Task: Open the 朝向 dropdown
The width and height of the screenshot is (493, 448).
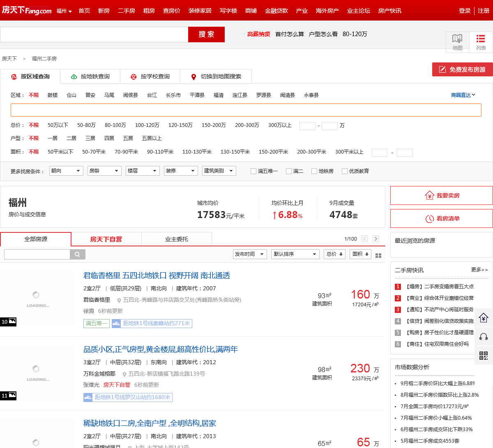Action: [x=66, y=171]
